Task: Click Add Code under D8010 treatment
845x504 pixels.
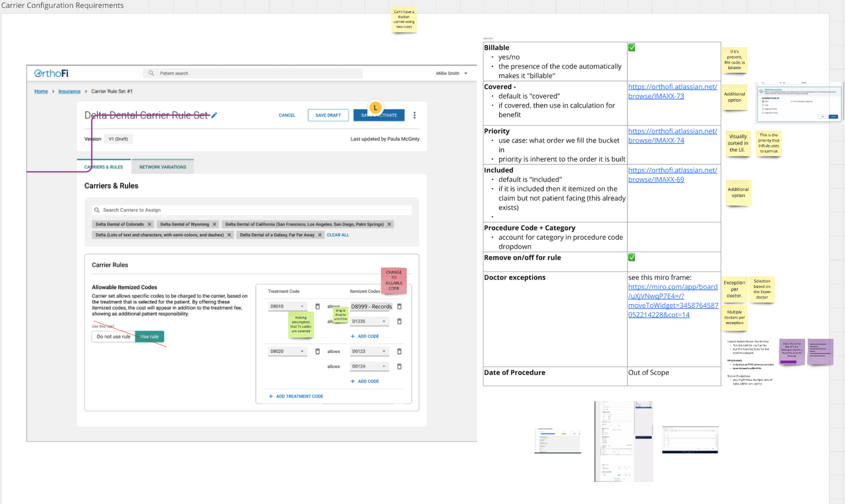Action: 365,336
